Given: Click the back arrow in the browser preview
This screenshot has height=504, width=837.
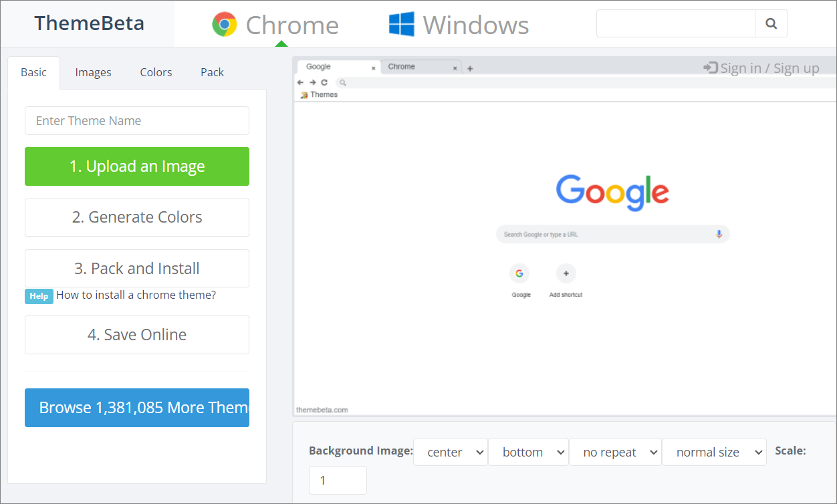Looking at the screenshot, I should [x=300, y=82].
